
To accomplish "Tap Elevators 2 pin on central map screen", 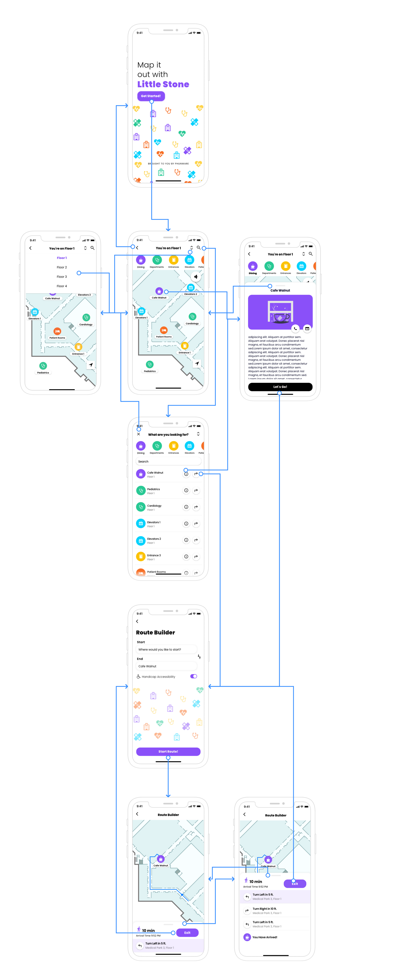I will point(191,287).
